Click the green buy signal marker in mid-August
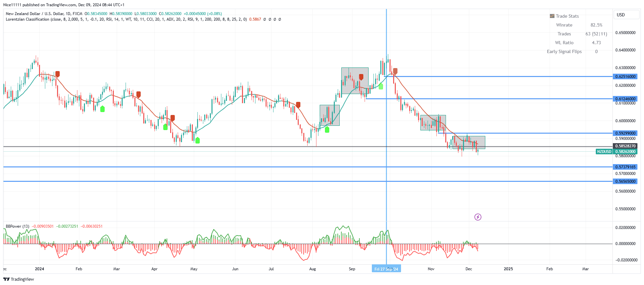 click(x=327, y=129)
